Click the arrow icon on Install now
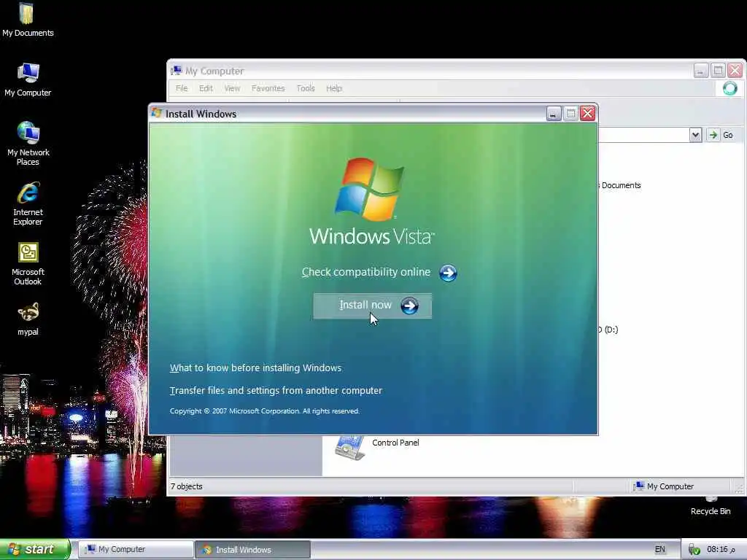747x560 pixels. (x=409, y=306)
